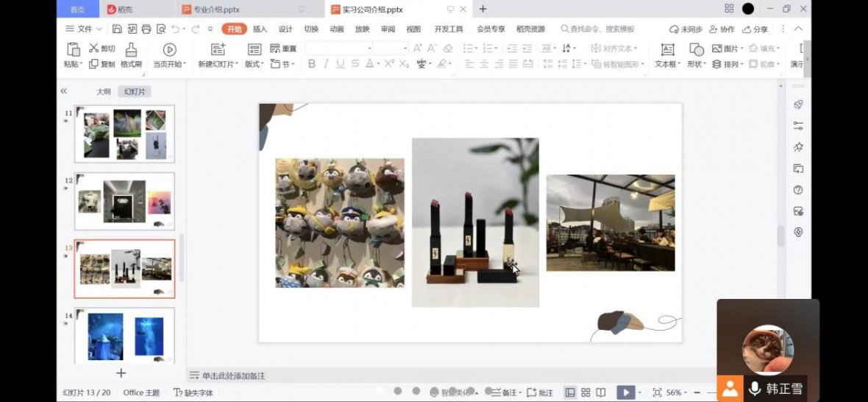Add a new slide with plus icon

coord(121,373)
